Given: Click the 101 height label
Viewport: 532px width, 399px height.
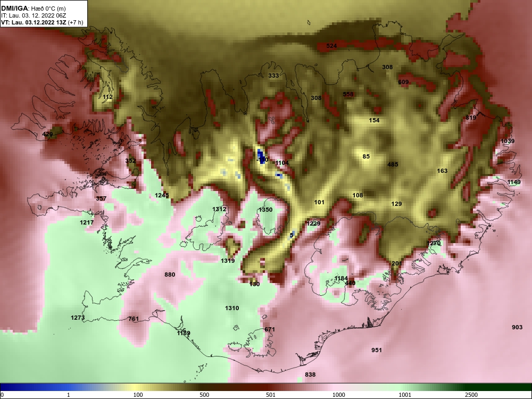Looking at the screenshot, I should click(x=319, y=203).
